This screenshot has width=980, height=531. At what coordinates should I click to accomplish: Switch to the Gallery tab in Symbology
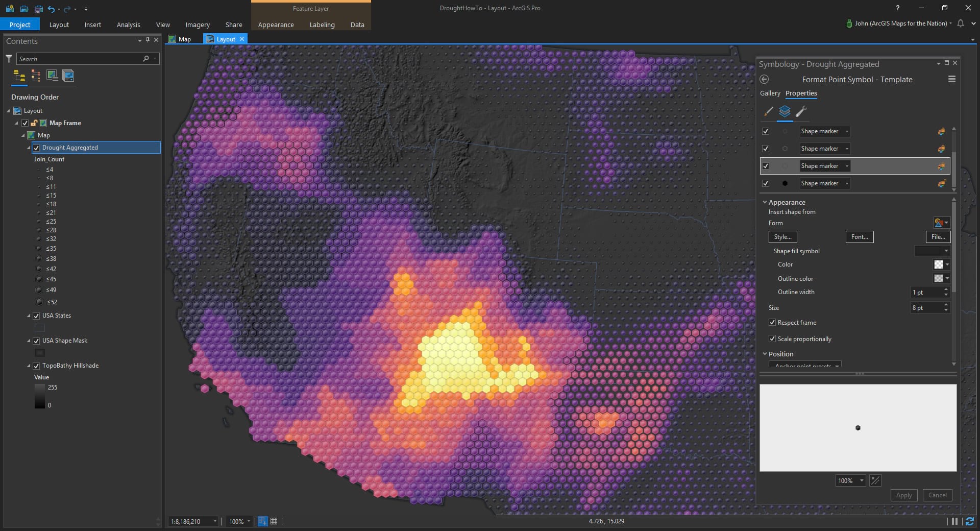[770, 93]
